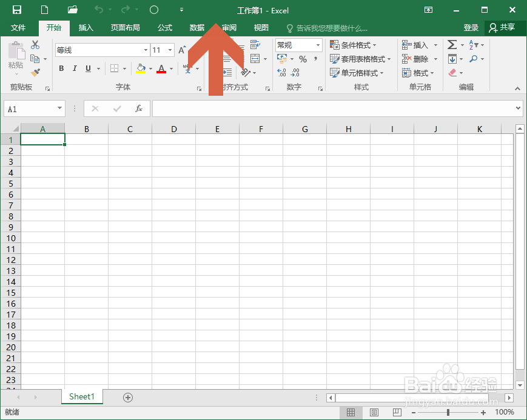Open 套用表格格式 table format dropdown
The image size is (527, 420).
(x=360, y=59)
